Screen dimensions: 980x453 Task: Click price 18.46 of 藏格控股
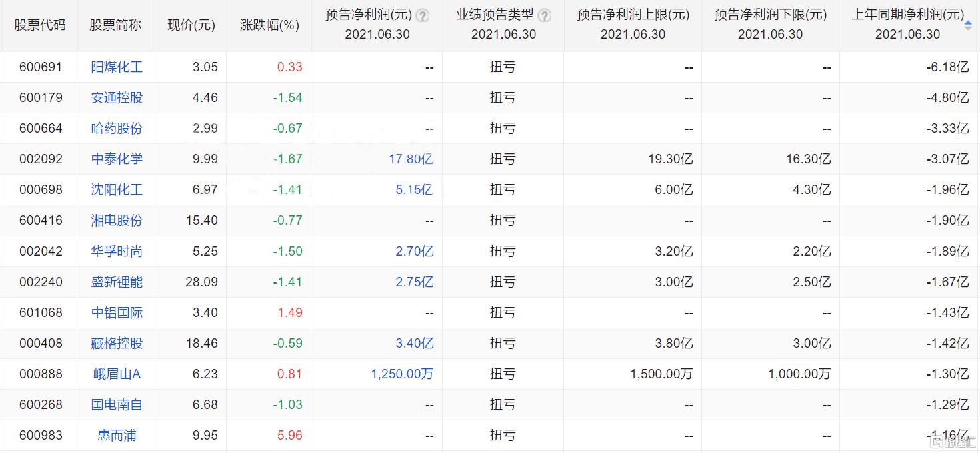coord(201,343)
